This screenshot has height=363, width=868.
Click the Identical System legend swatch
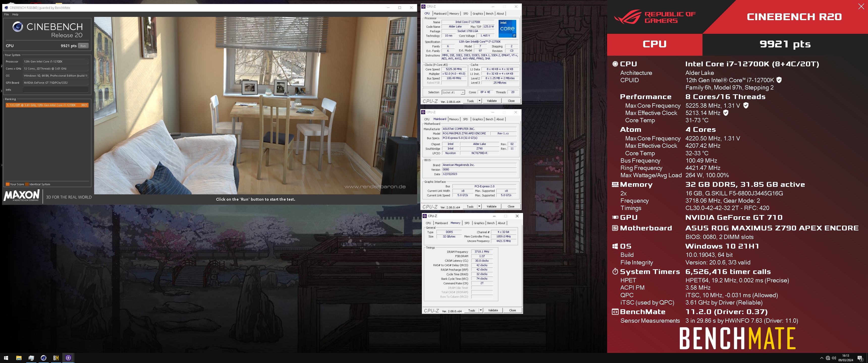click(x=27, y=184)
